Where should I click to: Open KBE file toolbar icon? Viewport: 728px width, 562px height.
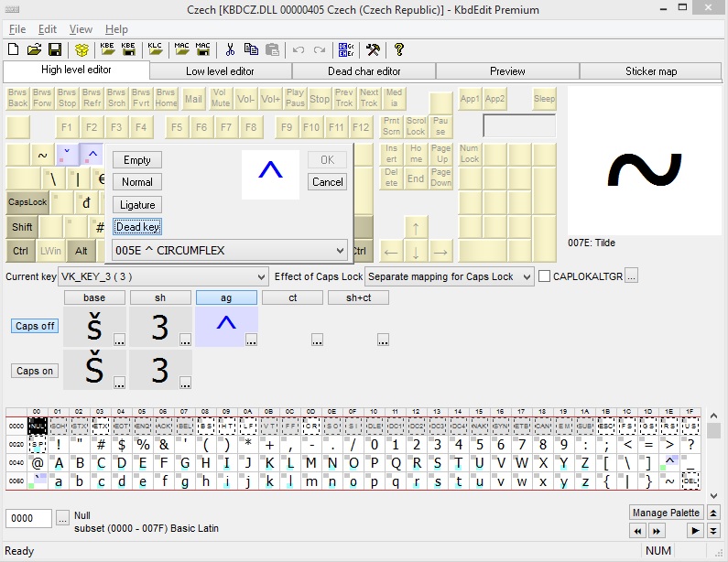coord(107,49)
